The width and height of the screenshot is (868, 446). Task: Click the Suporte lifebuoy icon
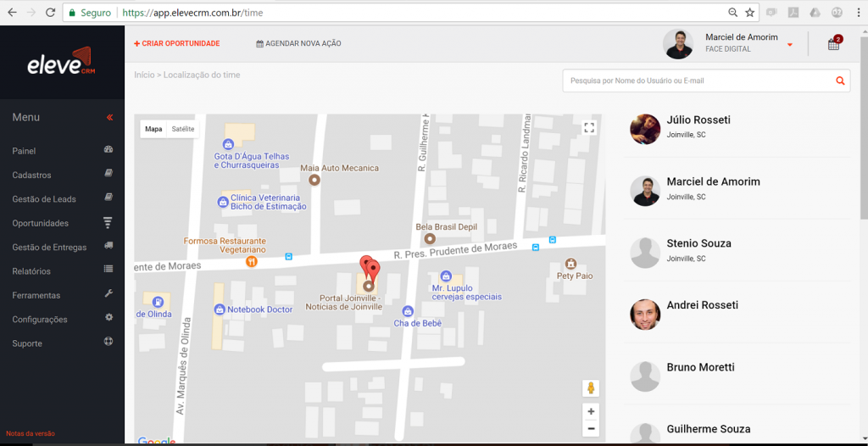pos(108,342)
